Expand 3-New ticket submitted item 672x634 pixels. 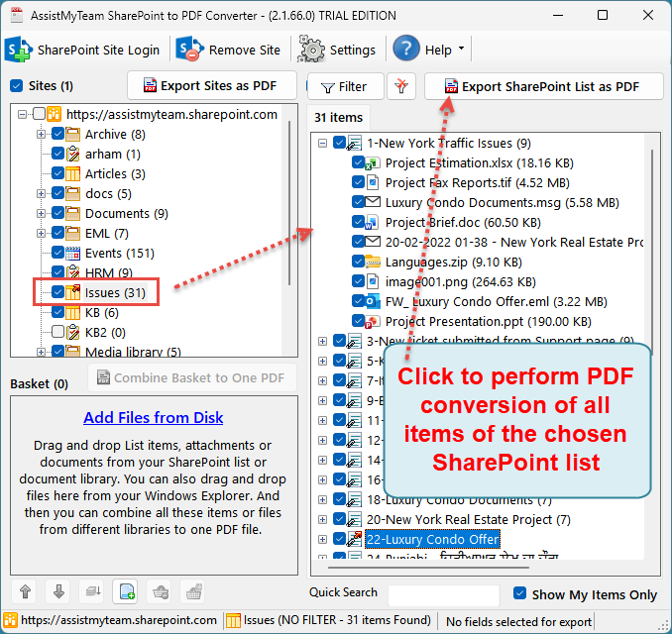click(x=322, y=342)
